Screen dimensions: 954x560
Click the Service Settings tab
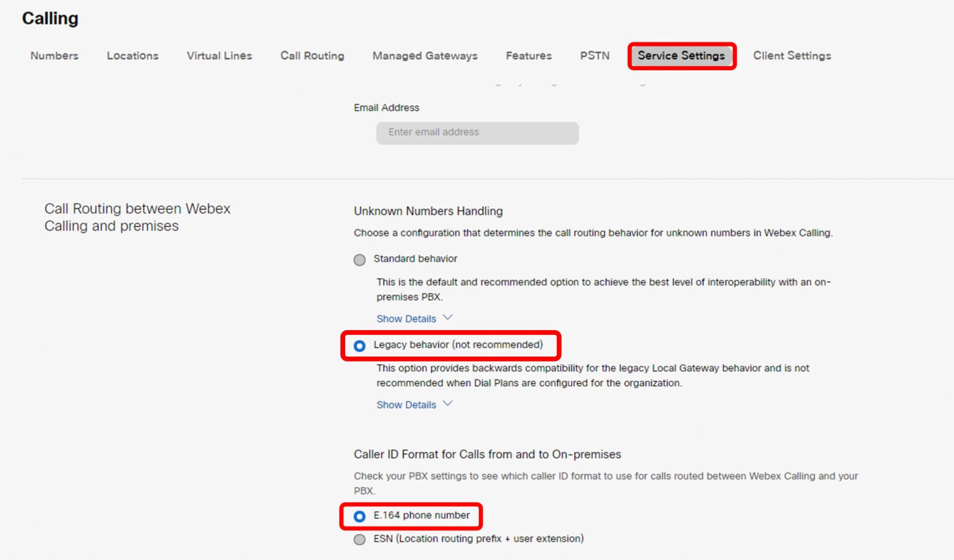tap(682, 56)
